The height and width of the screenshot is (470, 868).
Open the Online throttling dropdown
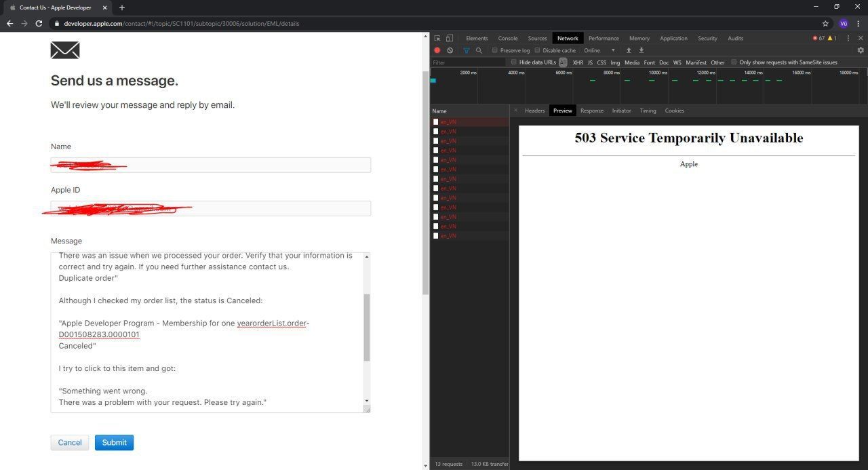click(599, 50)
